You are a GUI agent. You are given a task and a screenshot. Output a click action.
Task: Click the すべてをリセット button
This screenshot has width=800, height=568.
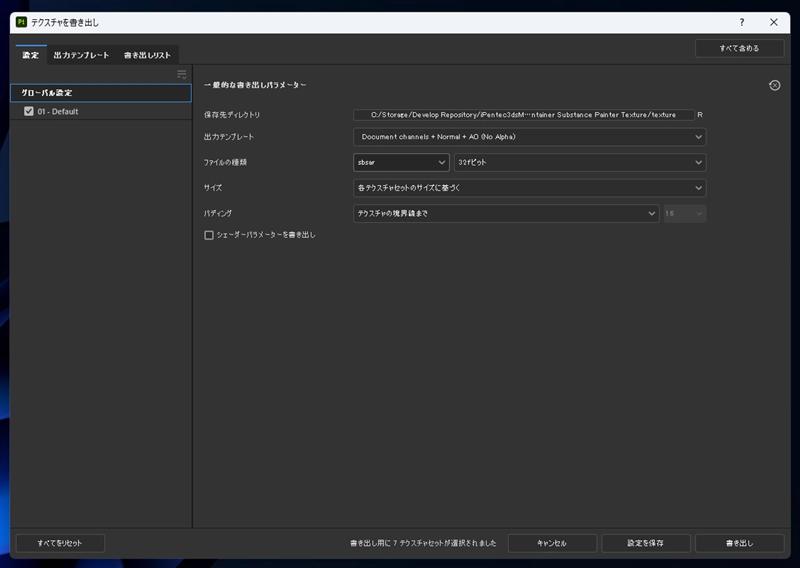click(x=60, y=543)
